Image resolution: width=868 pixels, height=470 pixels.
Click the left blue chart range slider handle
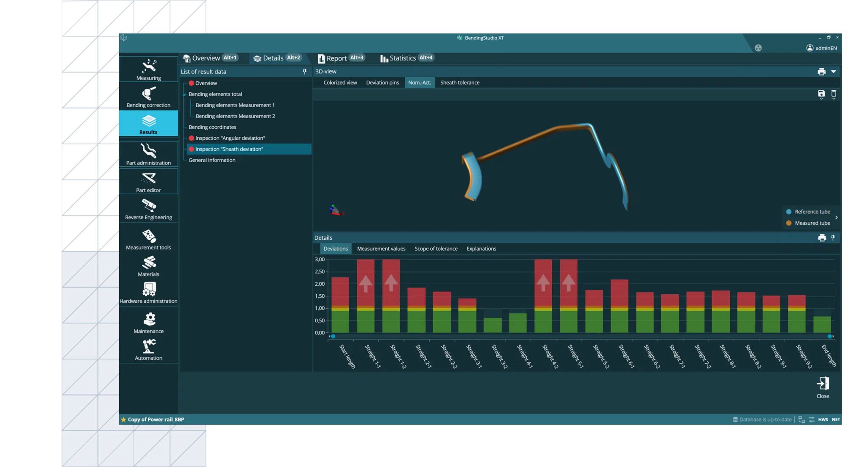pos(333,336)
